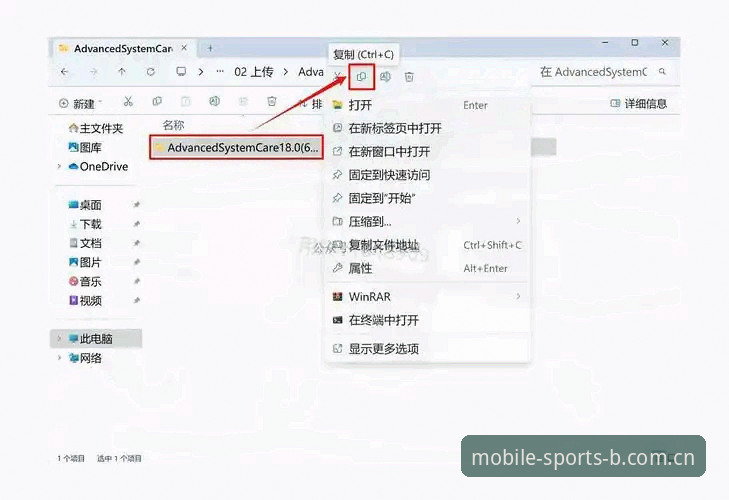Open 文档 in the sidebar
Screen dimensions: 729x500
click(x=86, y=243)
